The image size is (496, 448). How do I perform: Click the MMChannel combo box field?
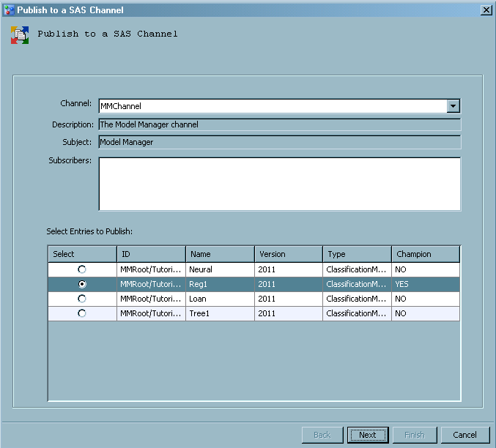point(271,106)
